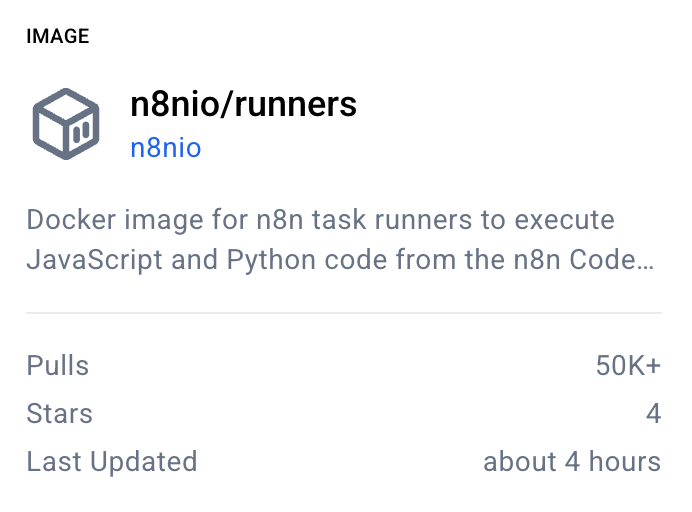
Task: Click the Docker image cube icon
Action: click(x=66, y=123)
